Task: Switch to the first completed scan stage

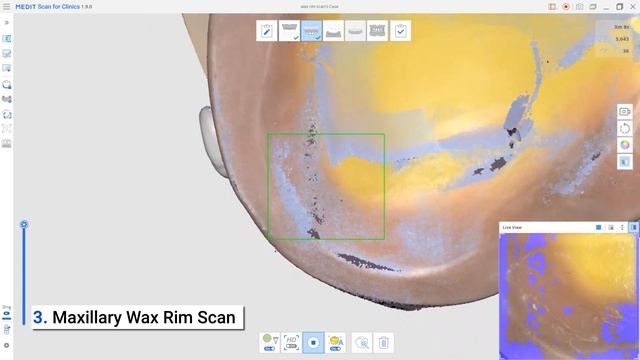Action: tap(289, 31)
